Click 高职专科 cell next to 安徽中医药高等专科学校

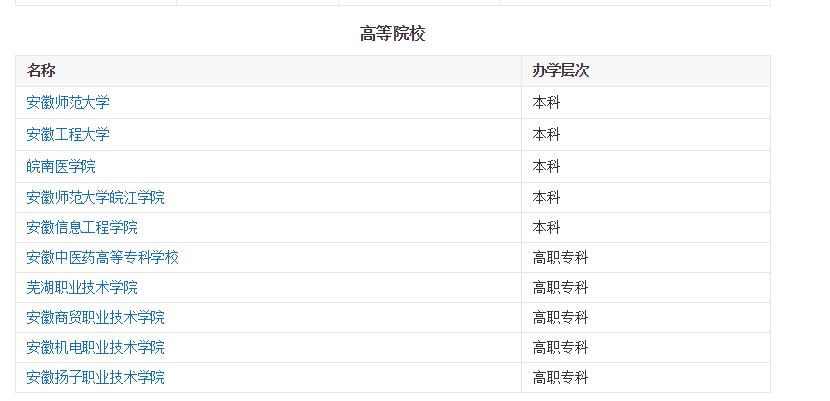pyautogui.click(x=560, y=258)
